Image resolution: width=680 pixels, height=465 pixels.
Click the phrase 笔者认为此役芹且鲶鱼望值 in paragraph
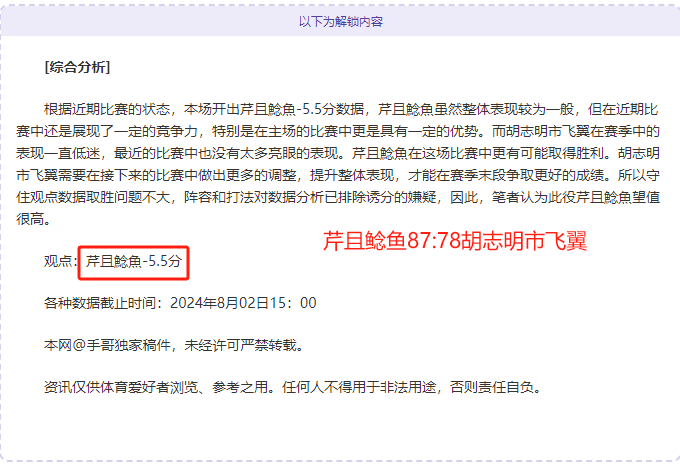click(x=576, y=197)
